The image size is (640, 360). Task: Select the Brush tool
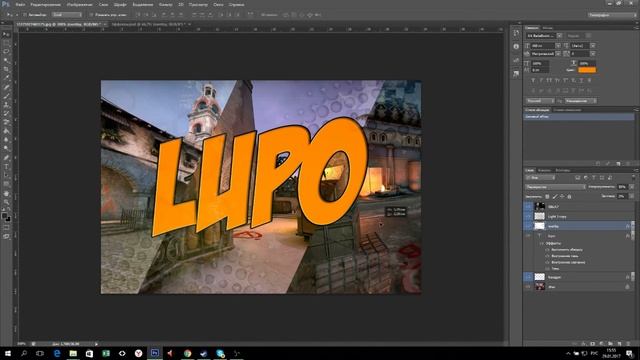pos(6,96)
